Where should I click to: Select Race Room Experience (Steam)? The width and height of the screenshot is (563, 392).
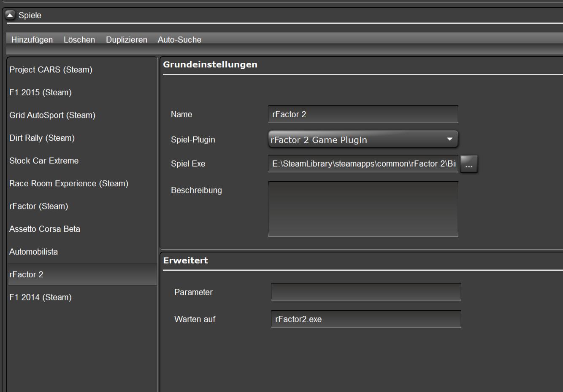click(82, 183)
